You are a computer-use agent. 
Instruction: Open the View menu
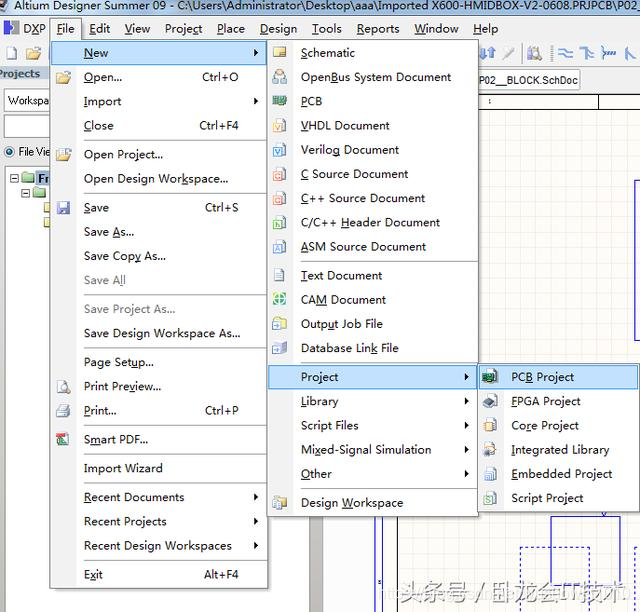(137, 29)
